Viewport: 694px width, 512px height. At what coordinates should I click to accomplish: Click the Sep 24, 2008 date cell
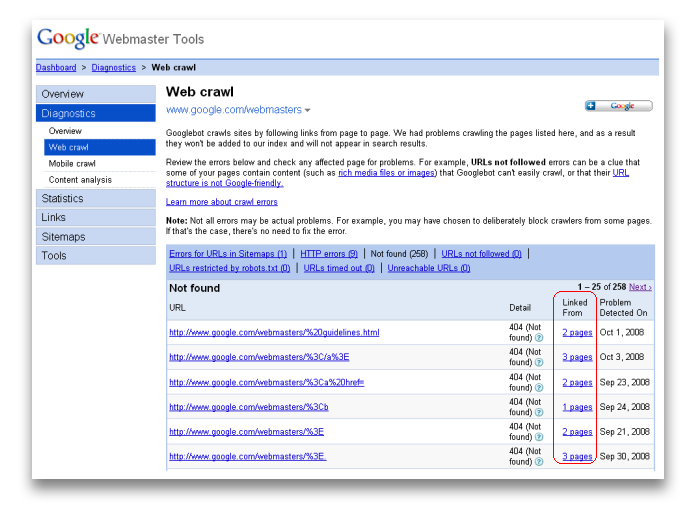pyautogui.click(x=624, y=407)
